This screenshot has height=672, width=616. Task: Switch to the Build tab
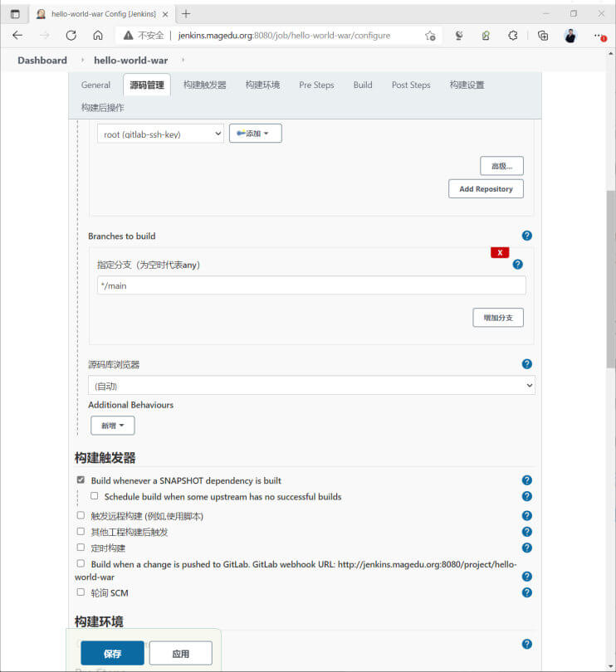click(363, 85)
